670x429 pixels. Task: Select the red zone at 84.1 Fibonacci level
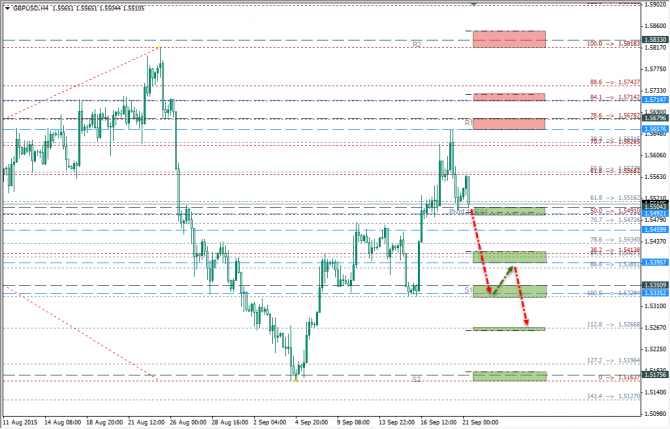tap(510, 97)
